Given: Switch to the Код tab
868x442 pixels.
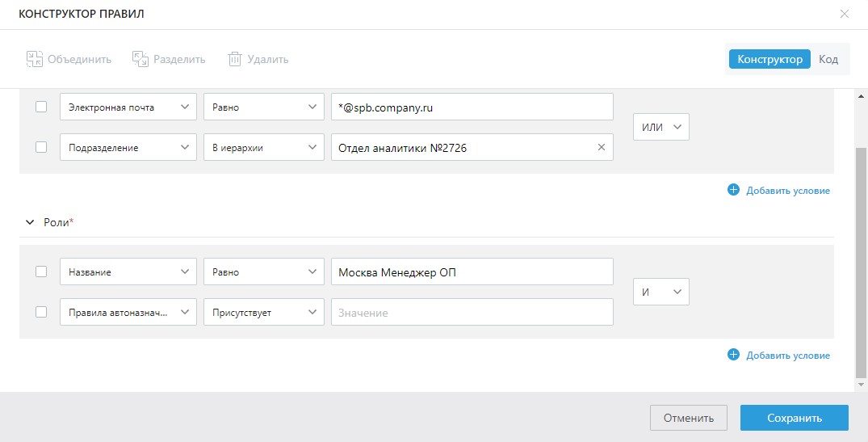Looking at the screenshot, I should (x=828, y=59).
